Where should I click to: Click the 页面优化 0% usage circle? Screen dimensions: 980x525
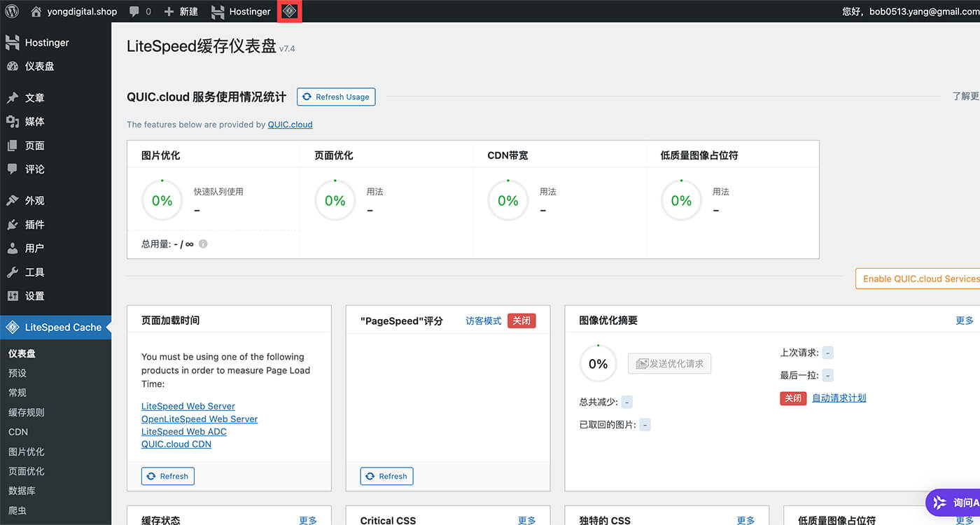[x=335, y=200]
